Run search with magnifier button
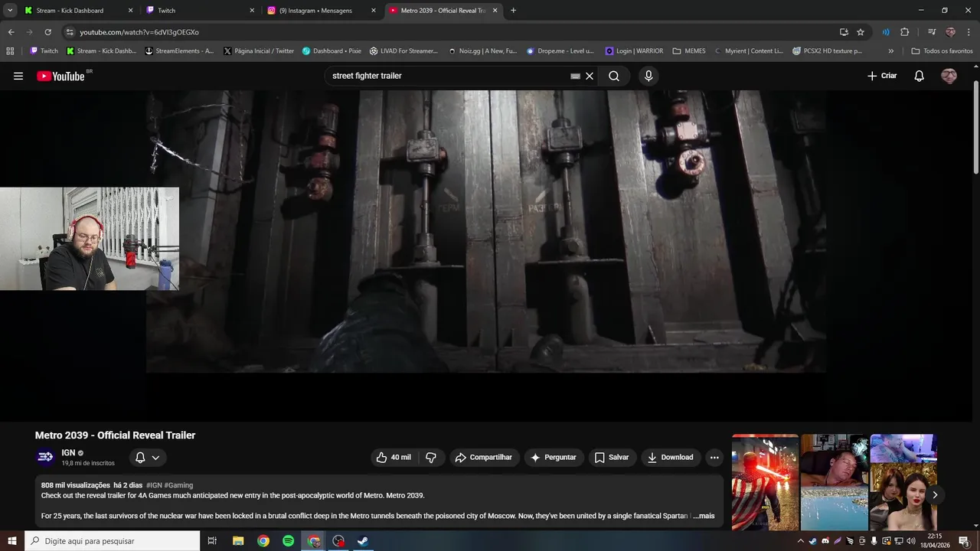Image resolution: width=980 pixels, height=551 pixels. [x=614, y=76]
